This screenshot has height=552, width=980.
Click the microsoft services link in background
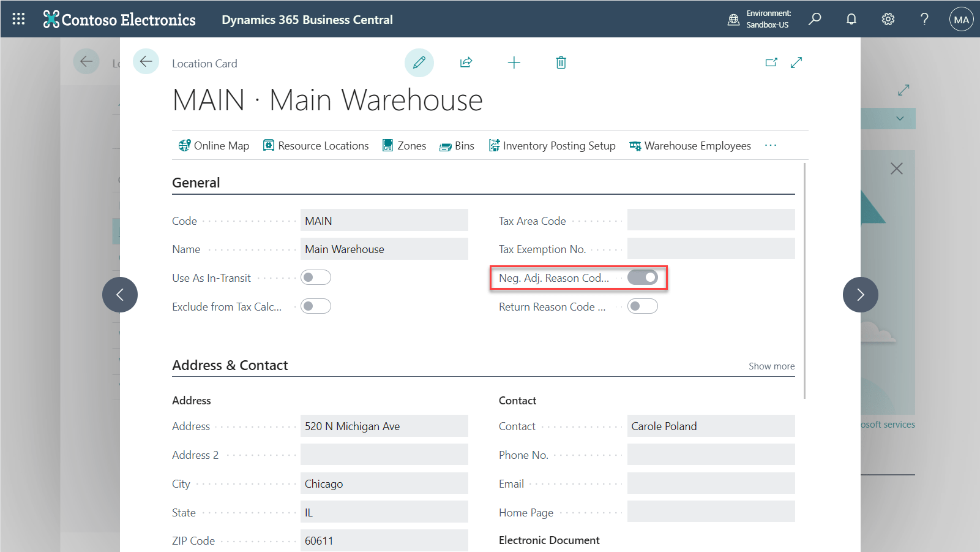(x=888, y=424)
